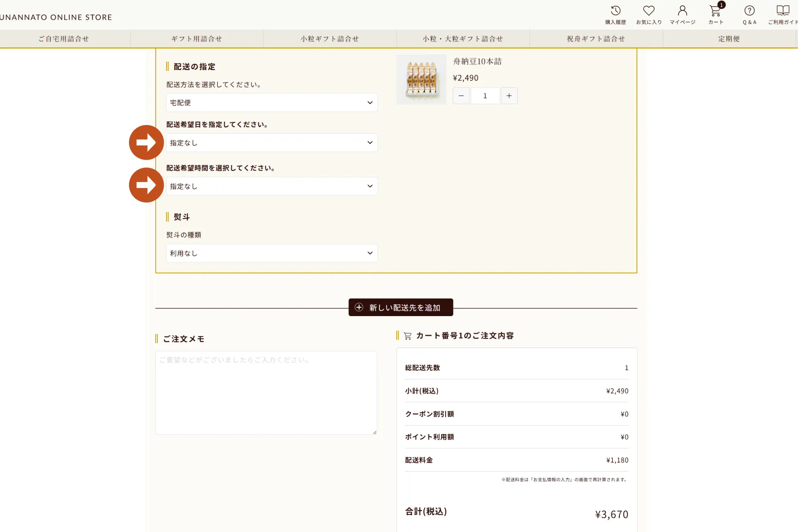Focus the order memo text area

click(x=266, y=393)
